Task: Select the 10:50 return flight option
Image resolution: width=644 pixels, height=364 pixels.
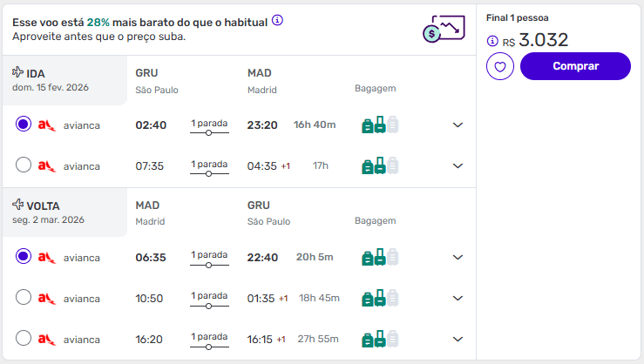Action: 24,298
